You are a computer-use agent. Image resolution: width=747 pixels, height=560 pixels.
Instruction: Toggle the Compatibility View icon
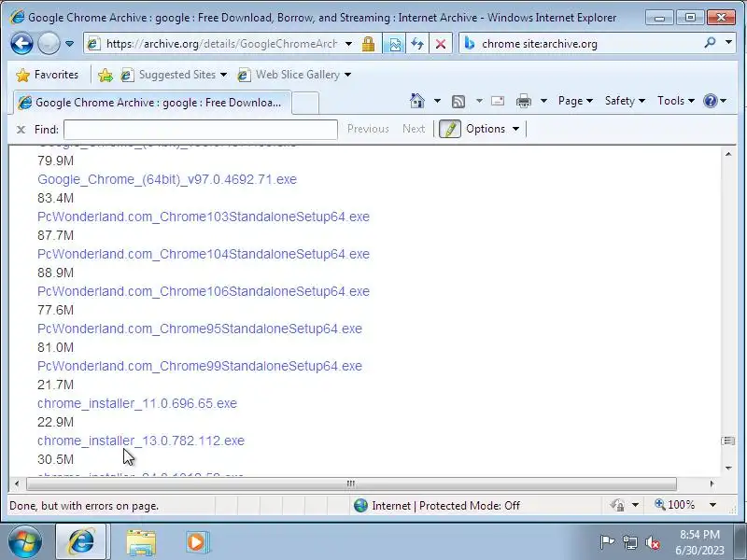click(394, 44)
